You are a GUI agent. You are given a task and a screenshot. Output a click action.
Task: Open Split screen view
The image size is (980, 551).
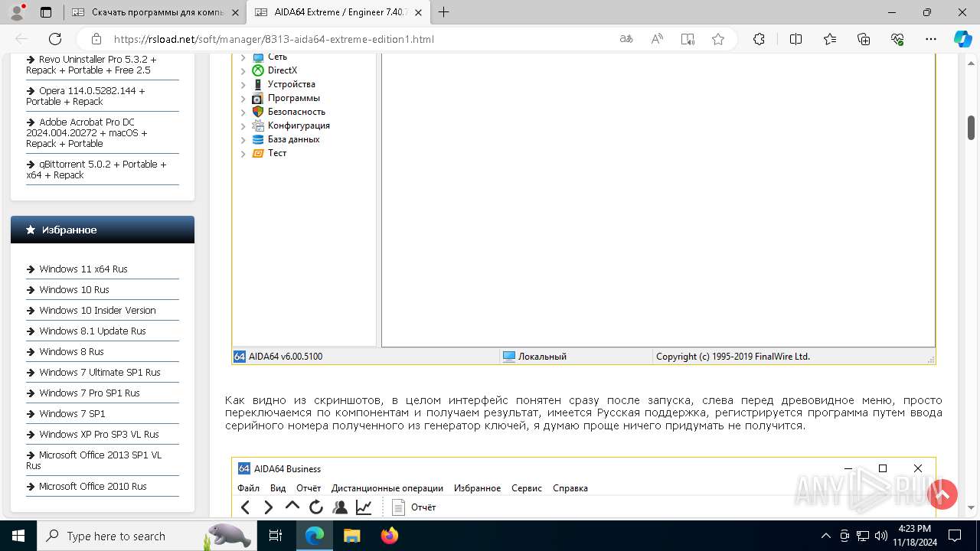[x=795, y=39]
